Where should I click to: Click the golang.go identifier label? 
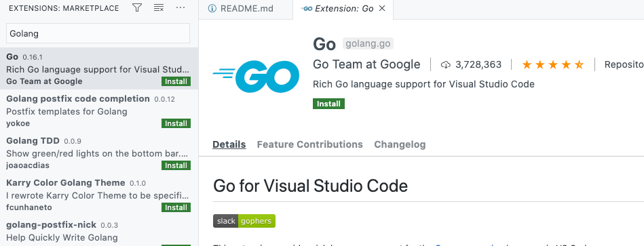[x=368, y=43]
